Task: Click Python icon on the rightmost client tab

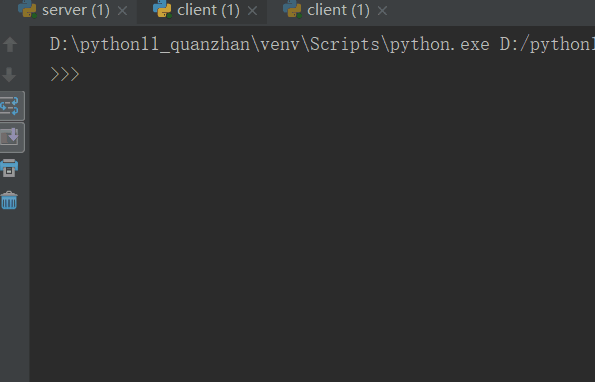Action: coord(292,9)
